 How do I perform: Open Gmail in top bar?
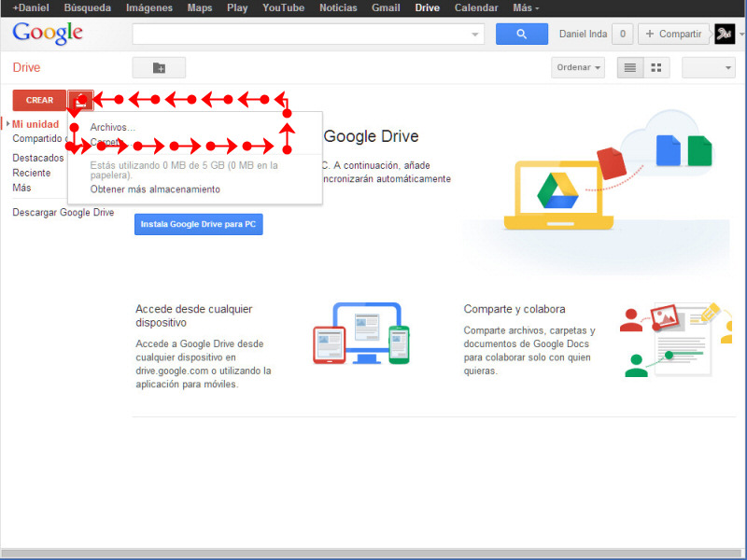click(x=386, y=7)
